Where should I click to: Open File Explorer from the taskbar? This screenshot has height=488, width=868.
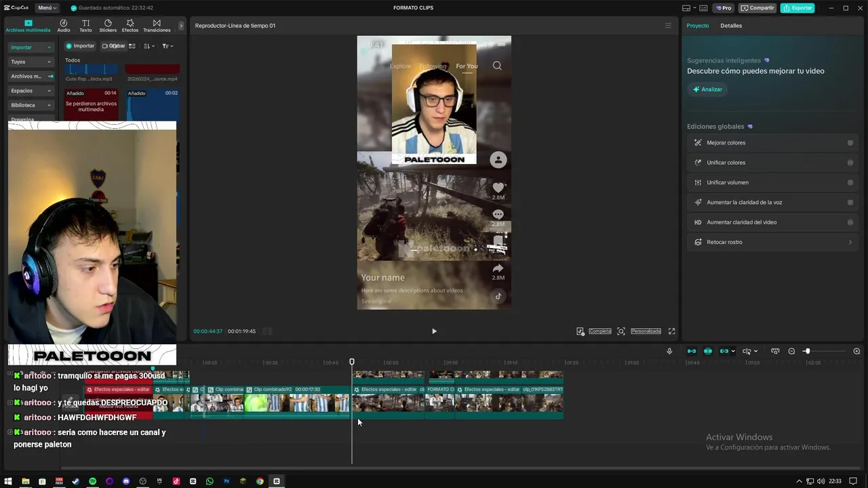pos(26,481)
